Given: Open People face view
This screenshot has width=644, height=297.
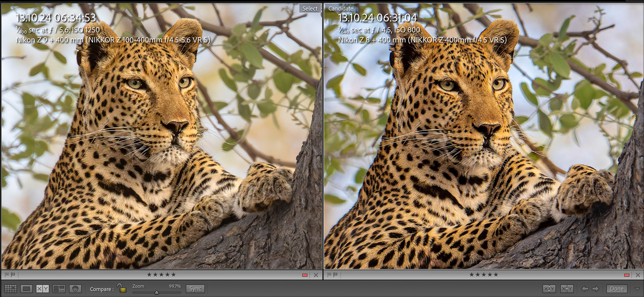Looking at the screenshot, I should 75,289.
